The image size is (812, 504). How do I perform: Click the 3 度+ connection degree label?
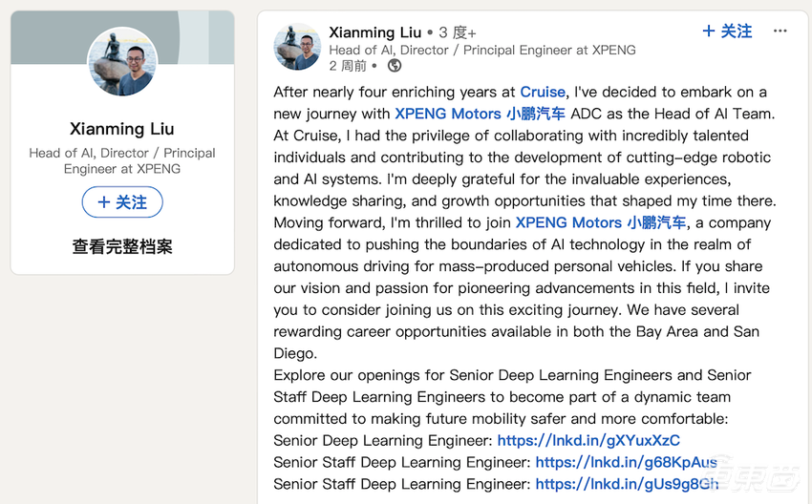(458, 32)
